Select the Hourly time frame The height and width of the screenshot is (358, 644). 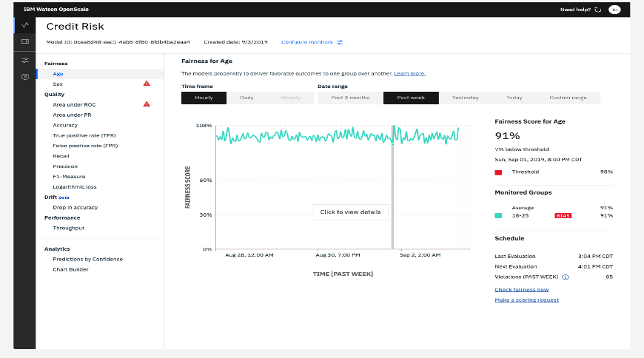pos(204,98)
